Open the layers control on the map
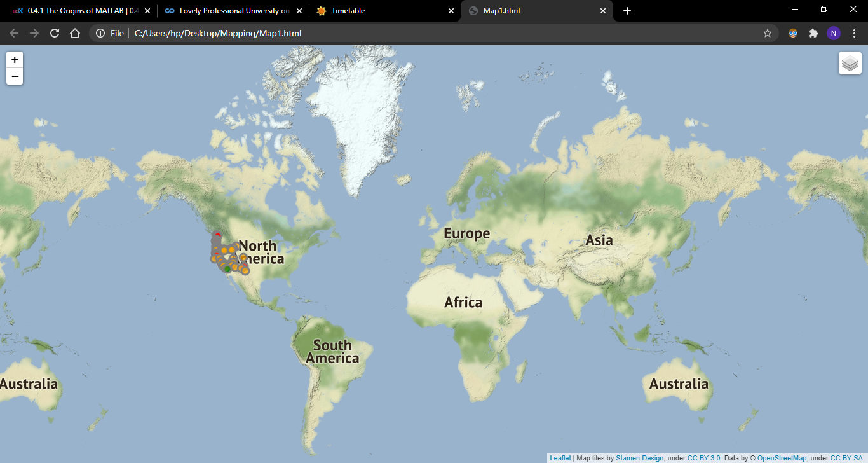The width and height of the screenshot is (868, 463). [850, 63]
